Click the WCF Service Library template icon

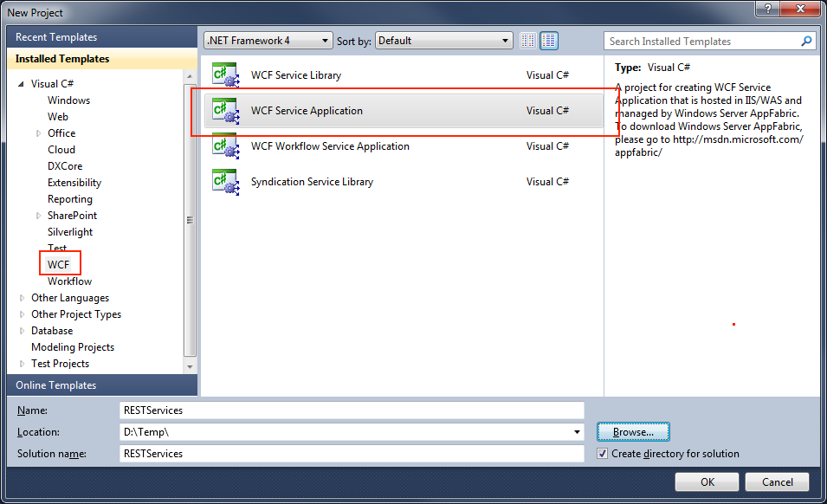coord(226,74)
